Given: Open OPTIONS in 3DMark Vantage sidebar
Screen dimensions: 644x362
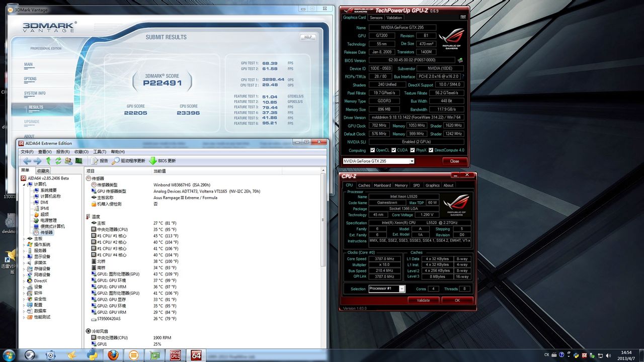Looking at the screenshot, I should (30, 79).
